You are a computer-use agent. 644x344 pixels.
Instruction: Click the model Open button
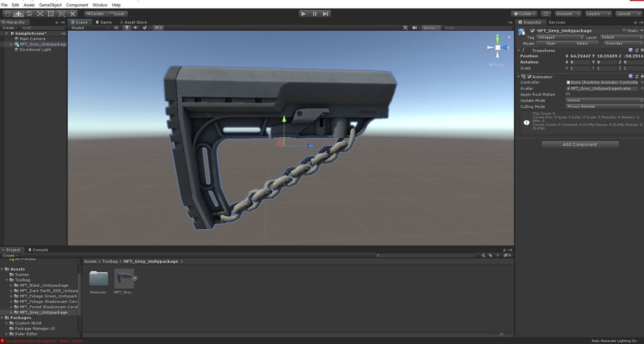(551, 44)
